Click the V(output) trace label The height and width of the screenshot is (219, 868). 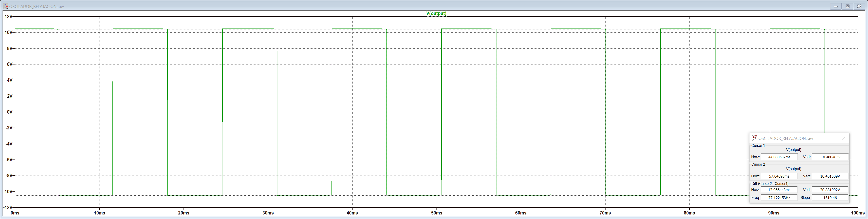[x=436, y=14]
